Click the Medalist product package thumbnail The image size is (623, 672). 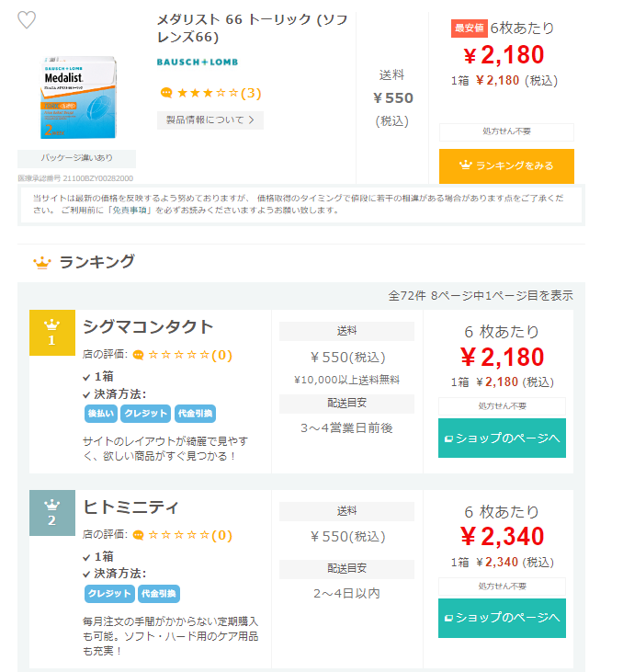tap(76, 99)
